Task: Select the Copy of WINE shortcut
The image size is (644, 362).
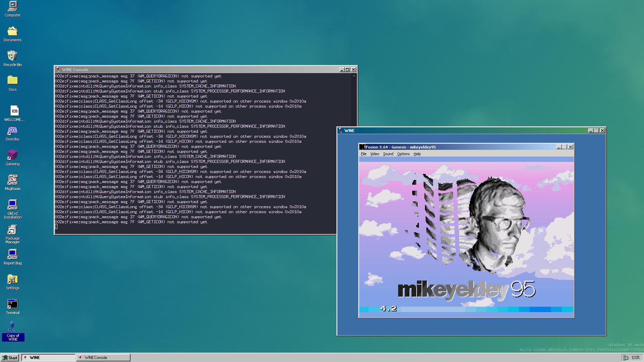Action: (12, 327)
